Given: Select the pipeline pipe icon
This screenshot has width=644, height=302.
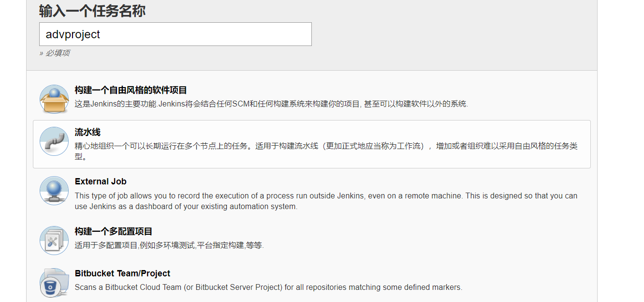Looking at the screenshot, I should click(54, 141).
